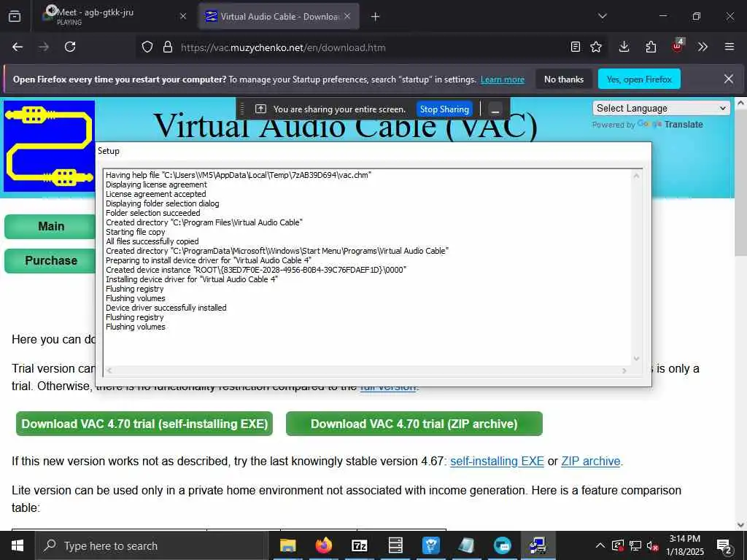Screen dimensions: 747x560
Task: Stop sharing the entire screen
Action: tap(444, 109)
